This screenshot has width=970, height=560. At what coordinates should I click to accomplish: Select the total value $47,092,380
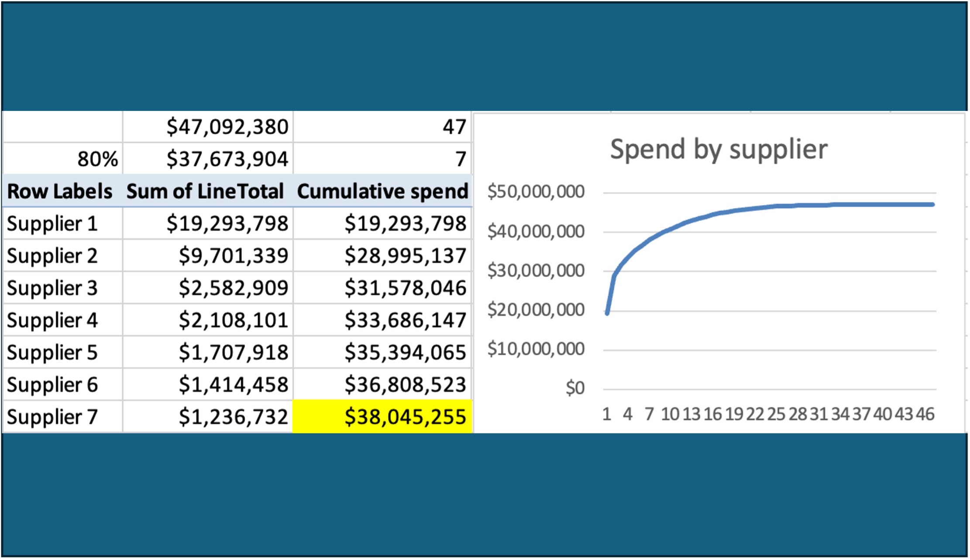tap(227, 127)
